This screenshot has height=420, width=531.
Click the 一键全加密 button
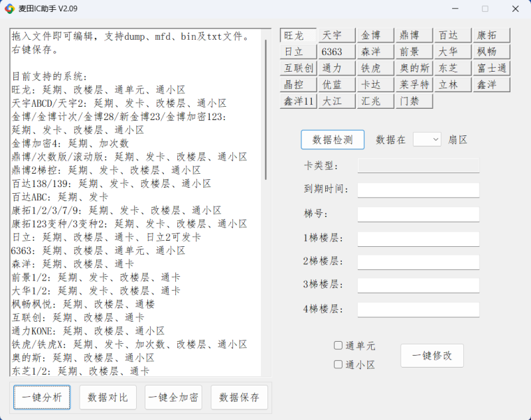(173, 397)
